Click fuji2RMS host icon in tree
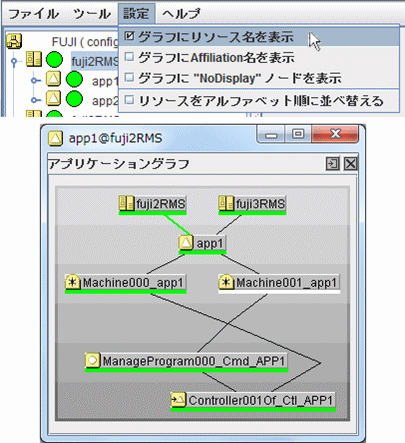The width and height of the screenshot is (405, 443). coord(34,59)
